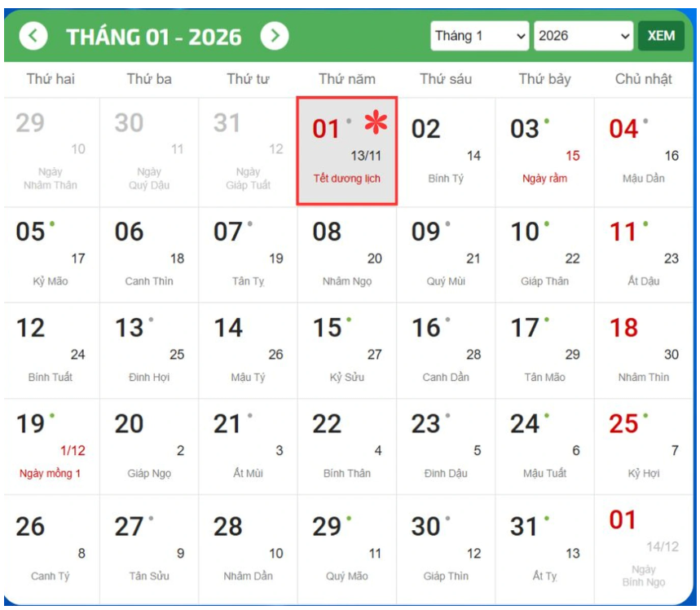Select Sunday January 25 Kỷ Hợi
The image size is (700, 610).
[643, 446]
